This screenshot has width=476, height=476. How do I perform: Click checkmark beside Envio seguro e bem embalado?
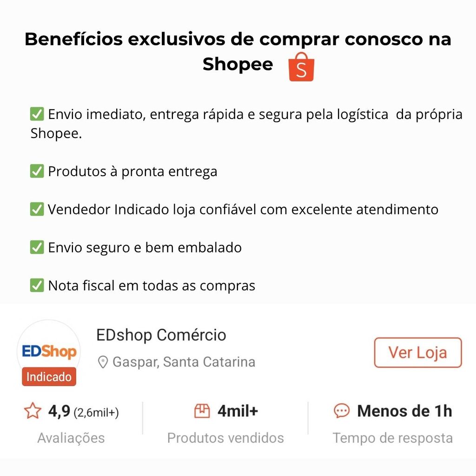click(x=37, y=247)
